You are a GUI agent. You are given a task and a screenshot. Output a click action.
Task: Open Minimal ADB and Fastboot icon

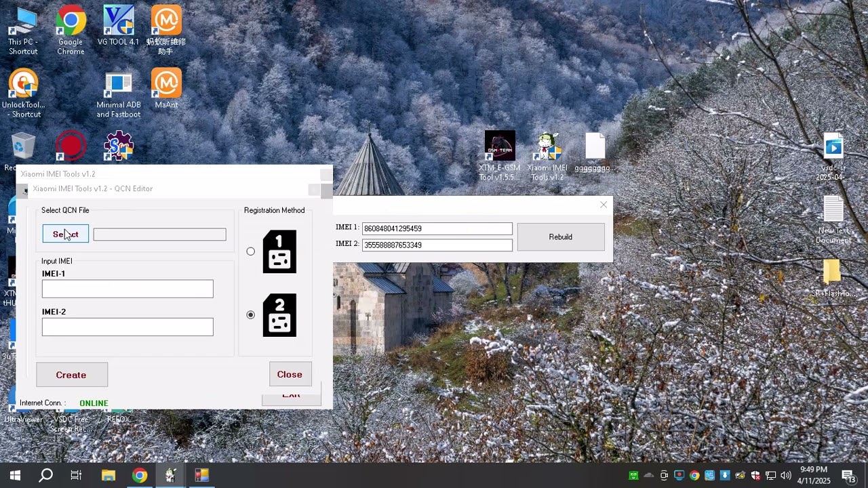click(x=118, y=93)
